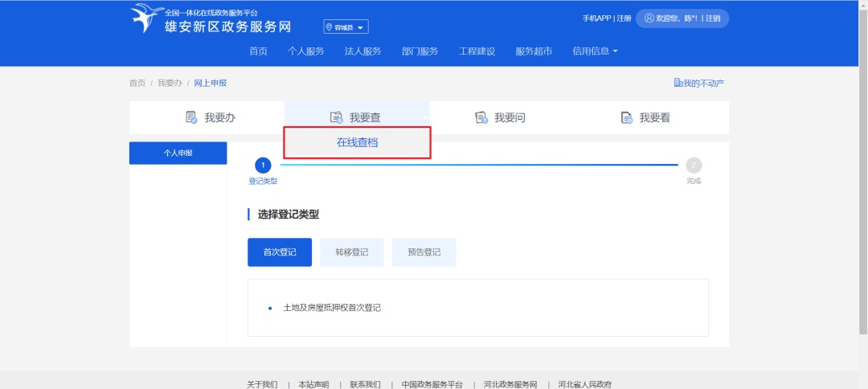Click the user avatar icon beside 欢迎您
The image size is (868, 389).
click(x=649, y=18)
